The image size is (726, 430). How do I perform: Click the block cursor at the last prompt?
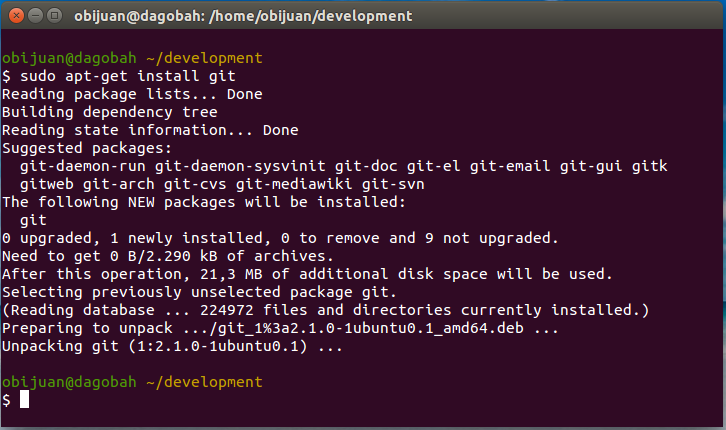pos(25,400)
